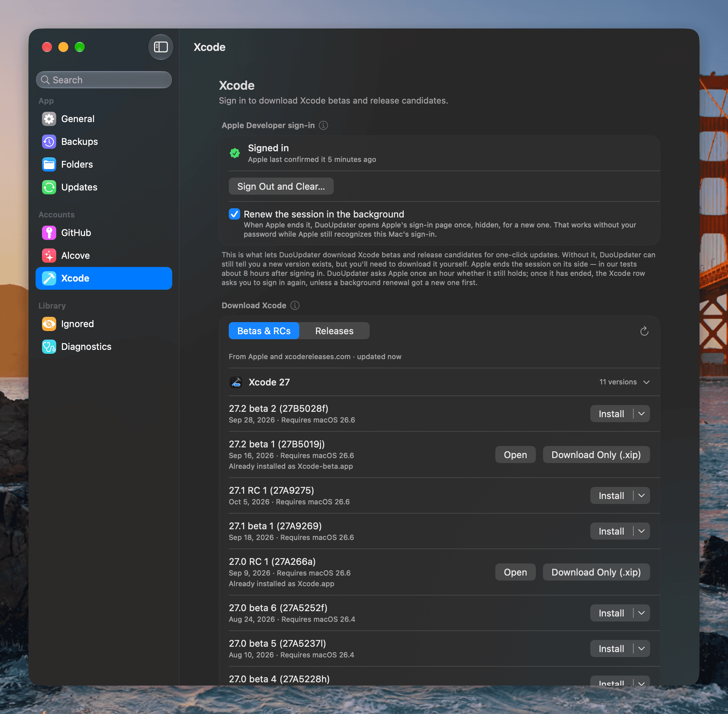Click the Xcode hammer icon in sidebar
The image size is (728, 714).
pos(49,278)
